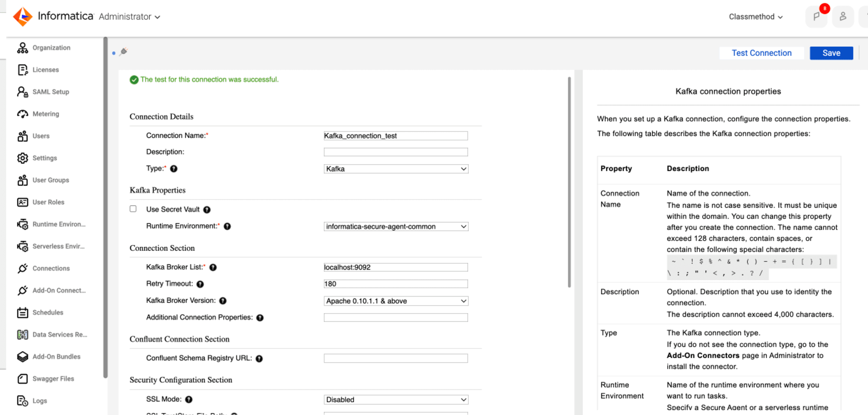The width and height of the screenshot is (868, 415).
Task: Open User Roles icon
Action: pyautogui.click(x=23, y=202)
